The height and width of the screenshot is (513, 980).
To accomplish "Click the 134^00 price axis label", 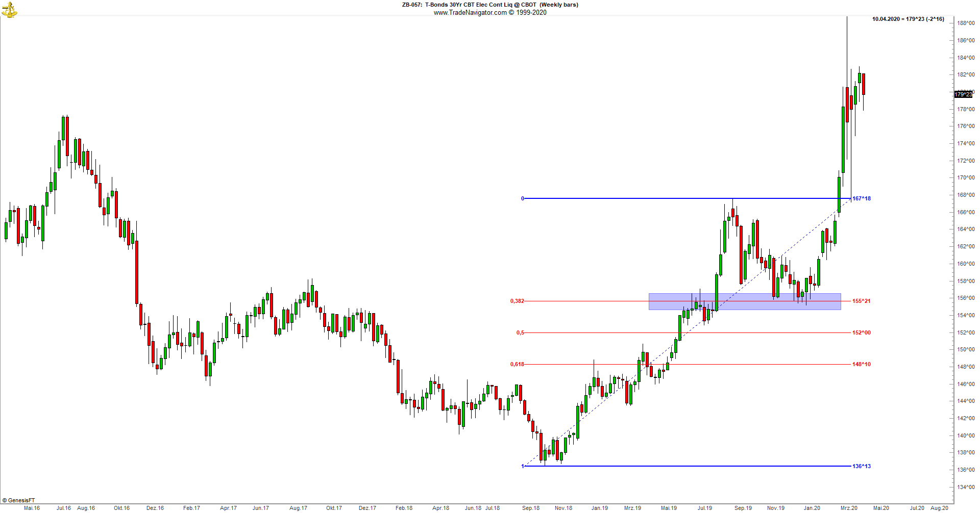I will pyautogui.click(x=966, y=487).
